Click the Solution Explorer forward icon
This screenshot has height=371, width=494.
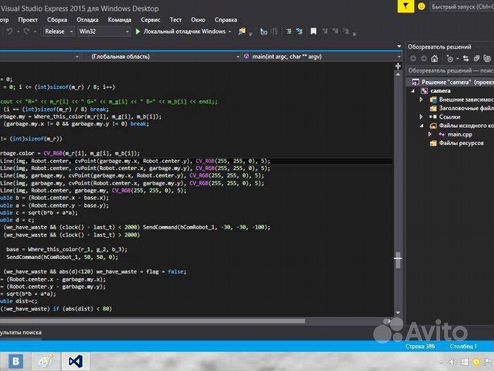tap(424, 59)
